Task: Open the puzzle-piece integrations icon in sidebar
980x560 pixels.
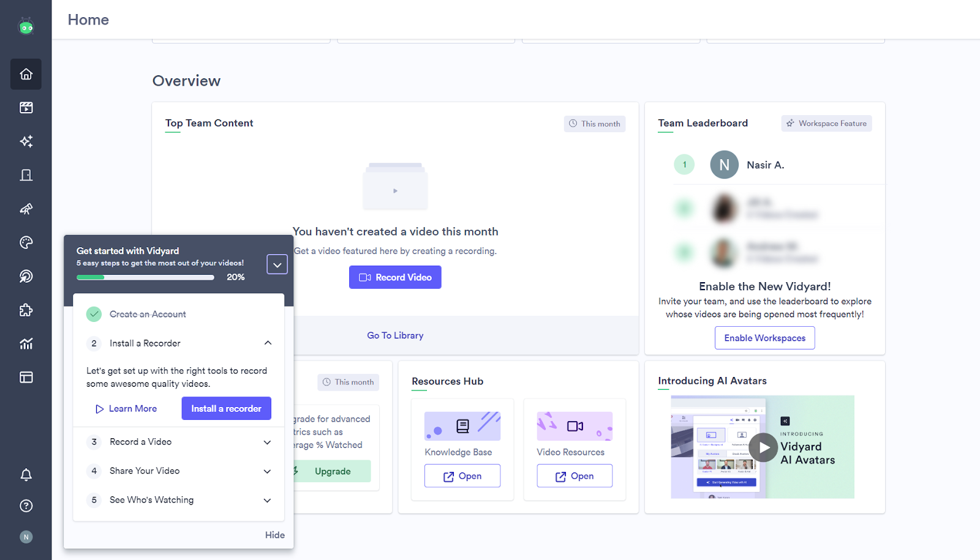Action: click(x=26, y=310)
